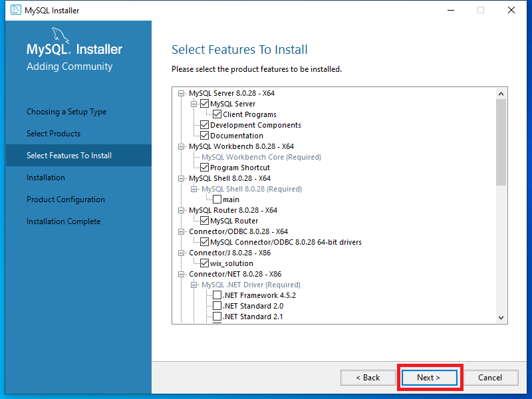Toggle the Documentation checkbox
532x399 pixels.
tap(204, 135)
